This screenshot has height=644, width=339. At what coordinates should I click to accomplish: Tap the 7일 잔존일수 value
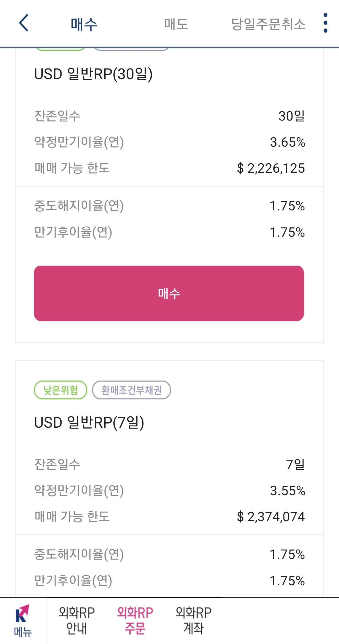click(295, 464)
